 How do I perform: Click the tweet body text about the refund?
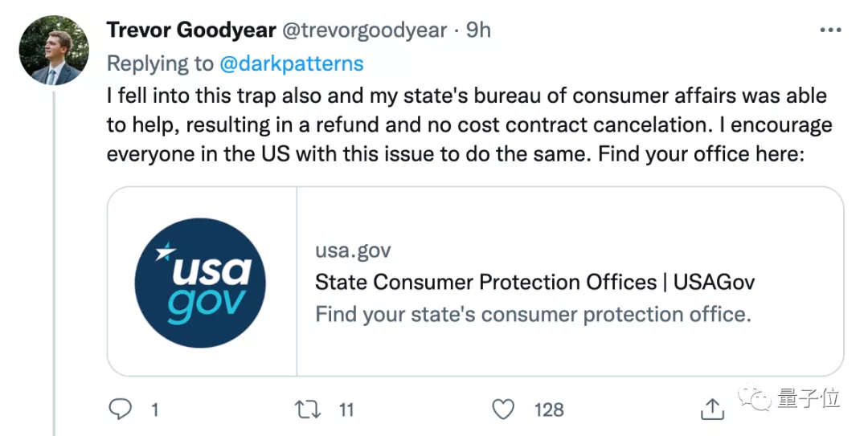coord(469,125)
